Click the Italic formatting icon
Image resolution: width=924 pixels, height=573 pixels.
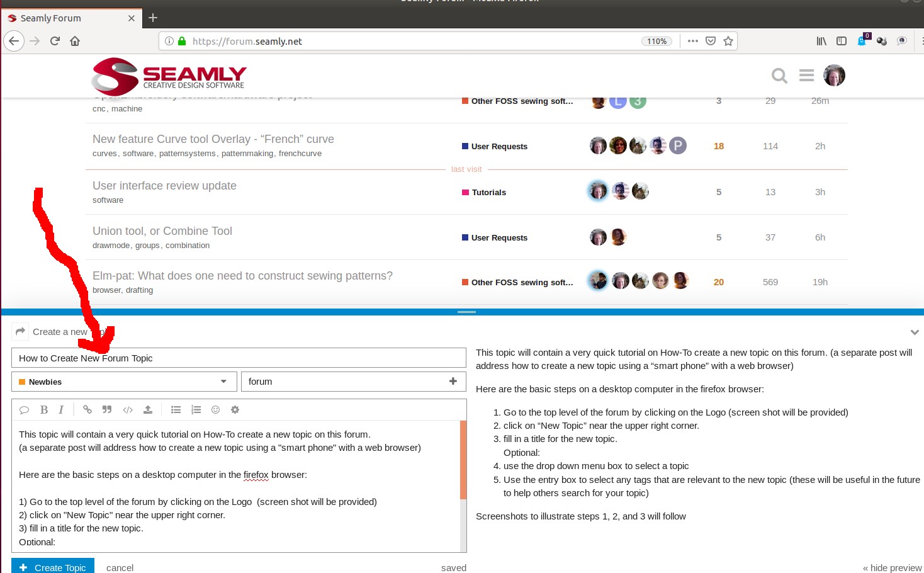61,410
